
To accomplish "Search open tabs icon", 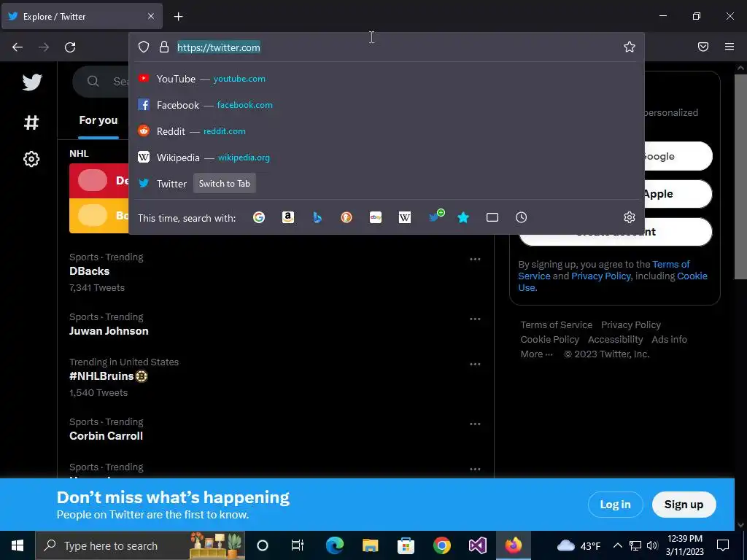I will click(492, 217).
